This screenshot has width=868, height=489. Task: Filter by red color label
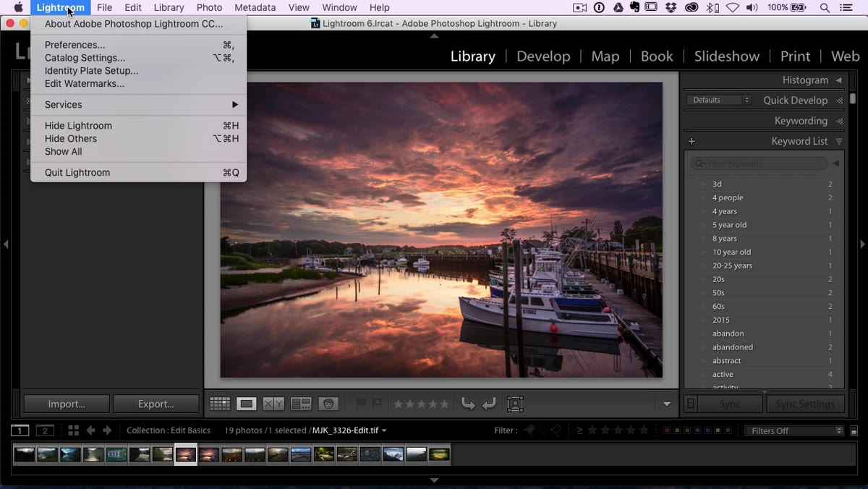pyautogui.click(x=667, y=430)
